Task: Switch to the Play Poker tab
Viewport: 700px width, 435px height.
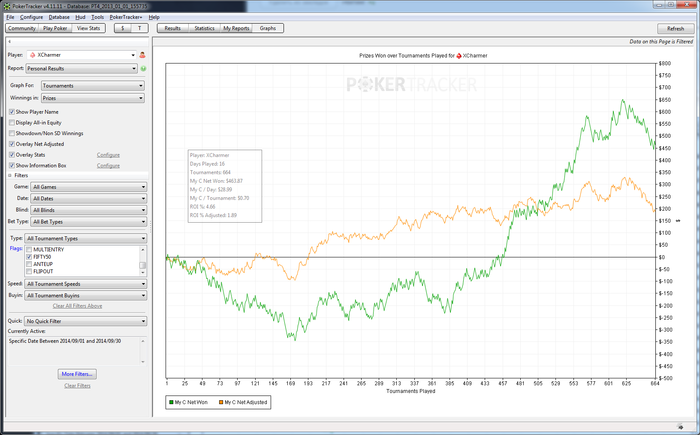Action: pos(55,28)
